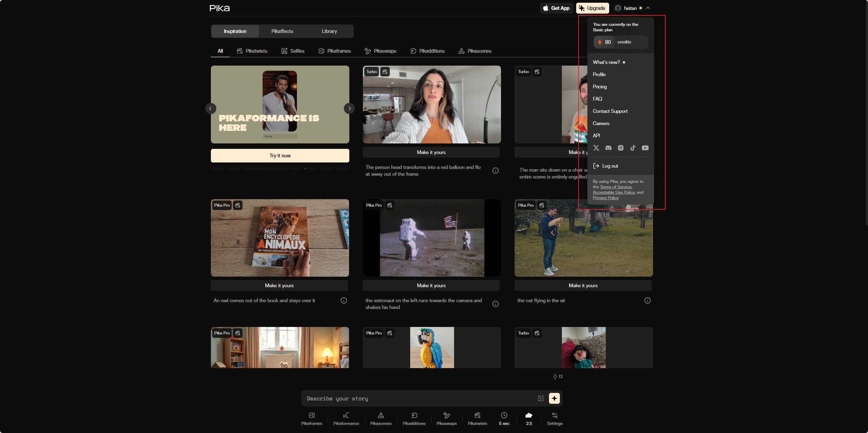
Task: Open the astronaut moon video thumbnail
Action: point(432,238)
